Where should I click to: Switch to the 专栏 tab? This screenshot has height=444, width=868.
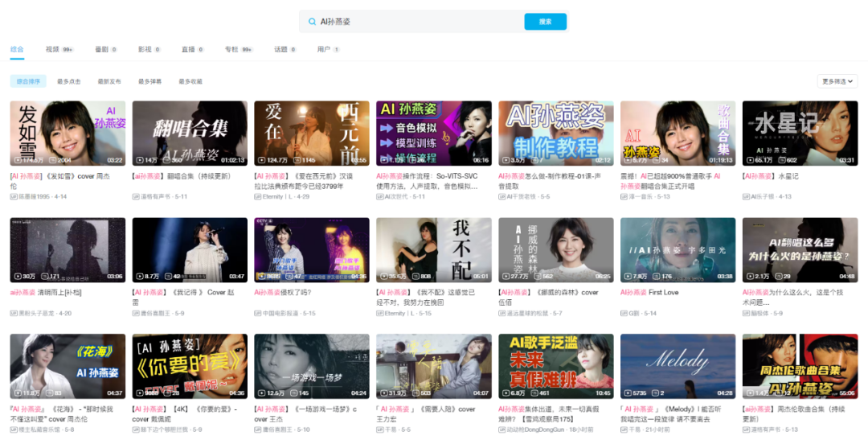click(x=231, y=50)
